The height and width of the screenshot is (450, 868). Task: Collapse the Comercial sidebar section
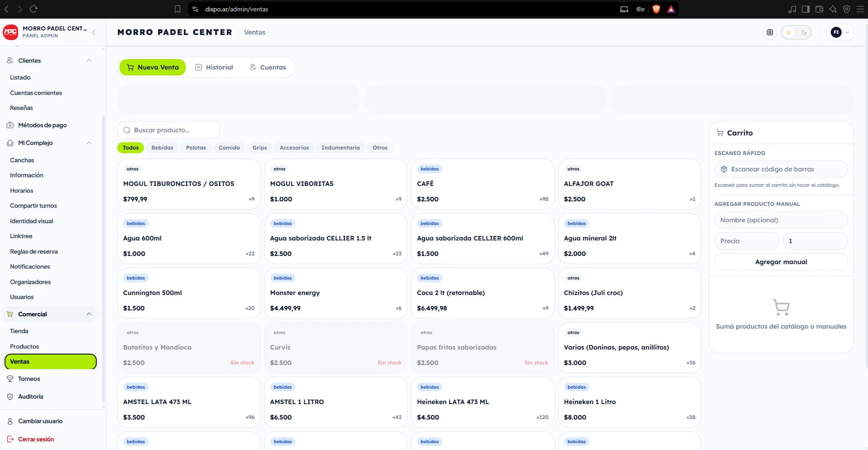(89, 314)
